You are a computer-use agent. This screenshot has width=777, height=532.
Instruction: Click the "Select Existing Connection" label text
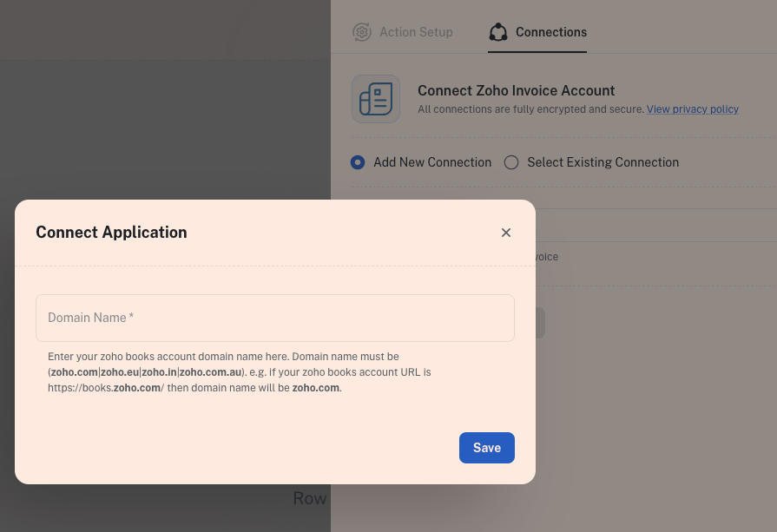tap(603, 162)
